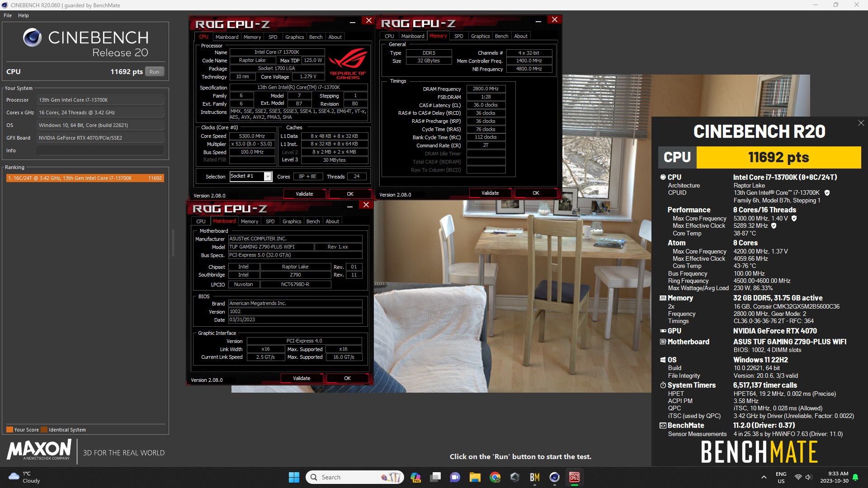Click the DRAM Frequency value '2800.0 MHz'
This screenshot has width=868, height=488.
click(486, 89)
